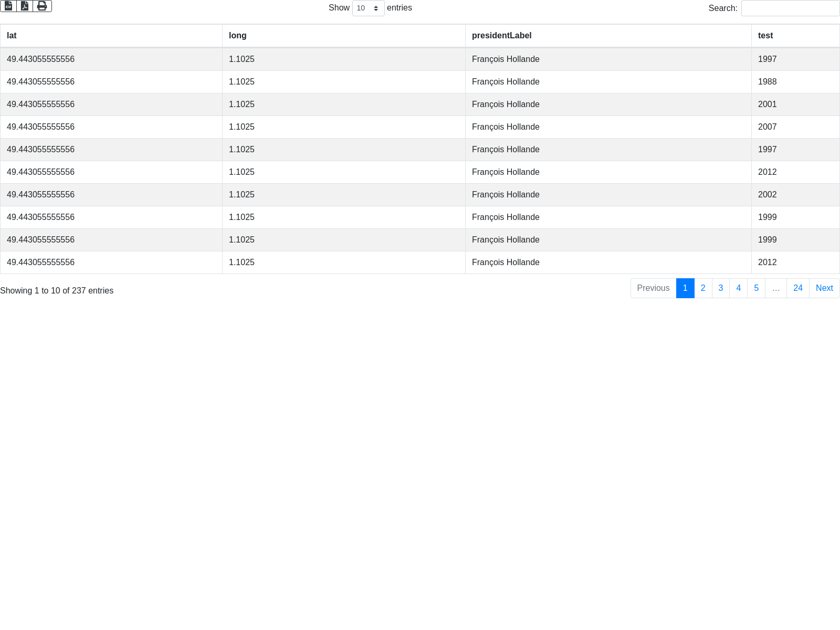The width and height of the screenshot is (840, 630).
Task: Select the row with test value 1988
Action: (767, 82)
